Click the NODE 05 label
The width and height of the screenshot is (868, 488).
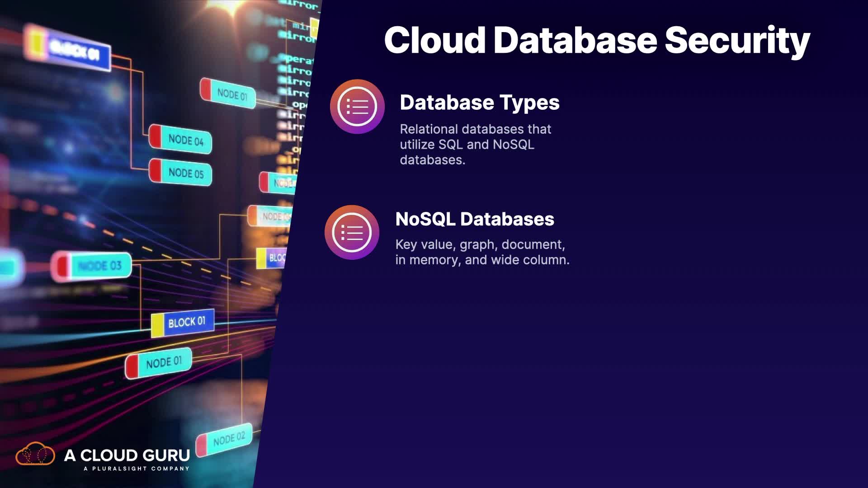[186, 173]
